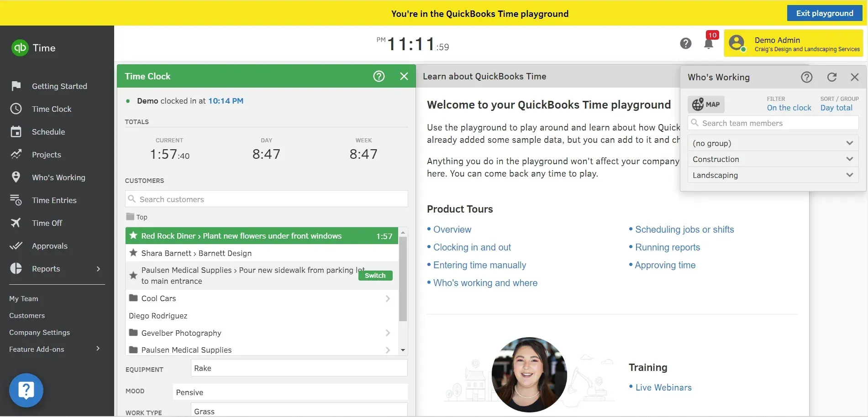Focus the Search customers field
Screen dimensions: 868x417
[x=267, y=199]
